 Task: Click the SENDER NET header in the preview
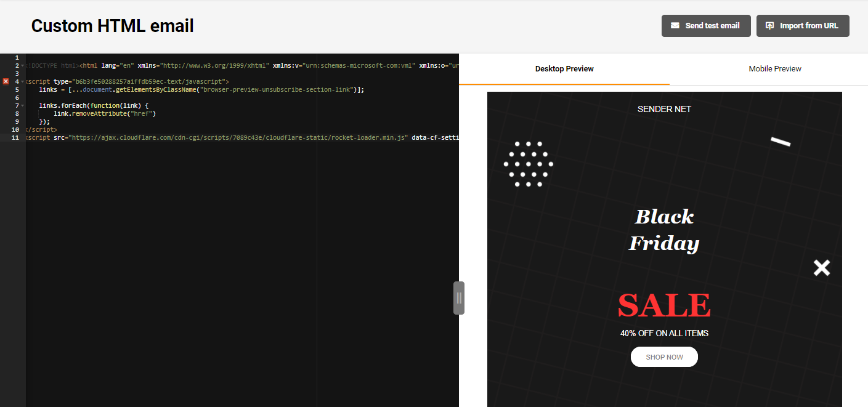tap(664, 109)
